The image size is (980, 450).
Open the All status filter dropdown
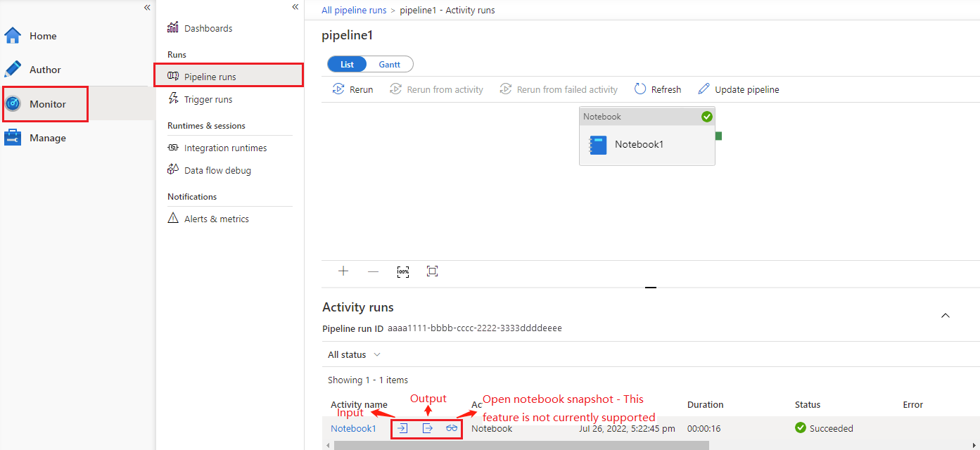click(x=353, y=354)
